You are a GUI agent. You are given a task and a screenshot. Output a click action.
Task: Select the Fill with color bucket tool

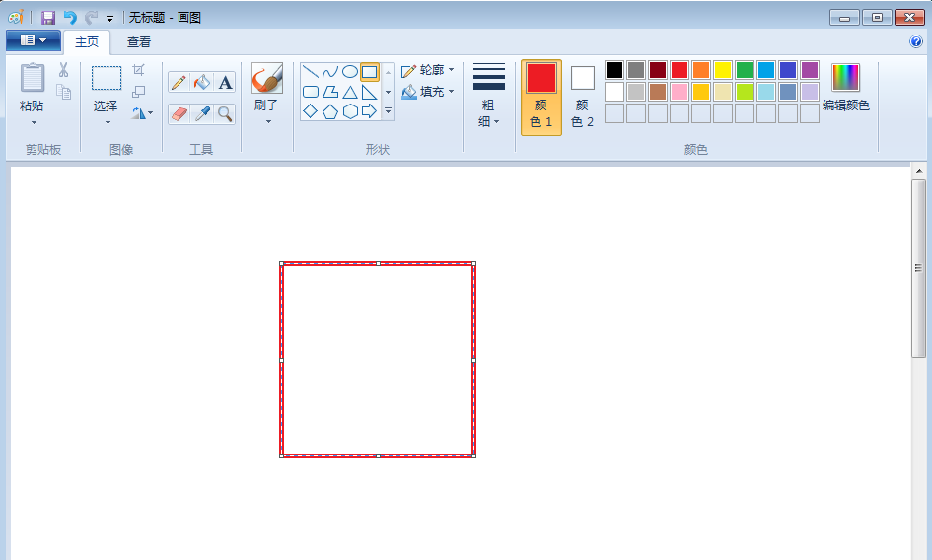pos(202,82)
